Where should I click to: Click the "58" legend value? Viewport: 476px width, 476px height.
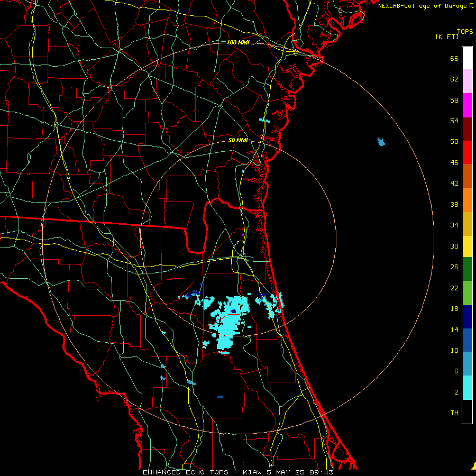pyautogui.click(x=454, y=100)
